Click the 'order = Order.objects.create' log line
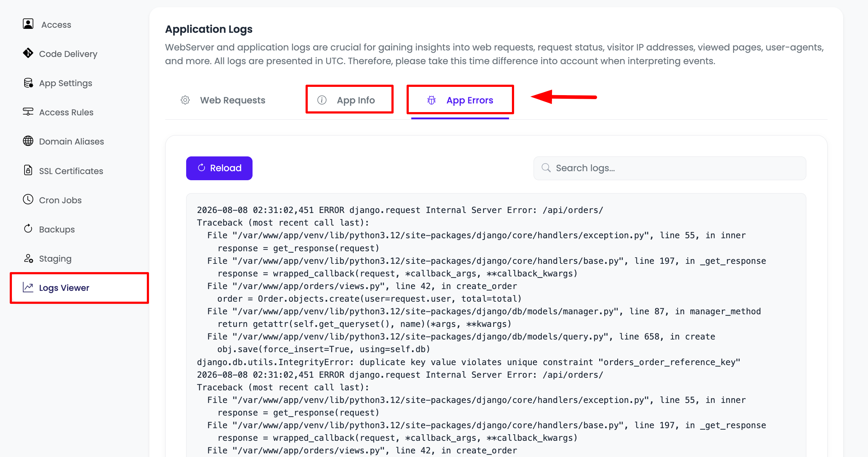Viewport: 868px width, 457px height. (x=369, y=299)
